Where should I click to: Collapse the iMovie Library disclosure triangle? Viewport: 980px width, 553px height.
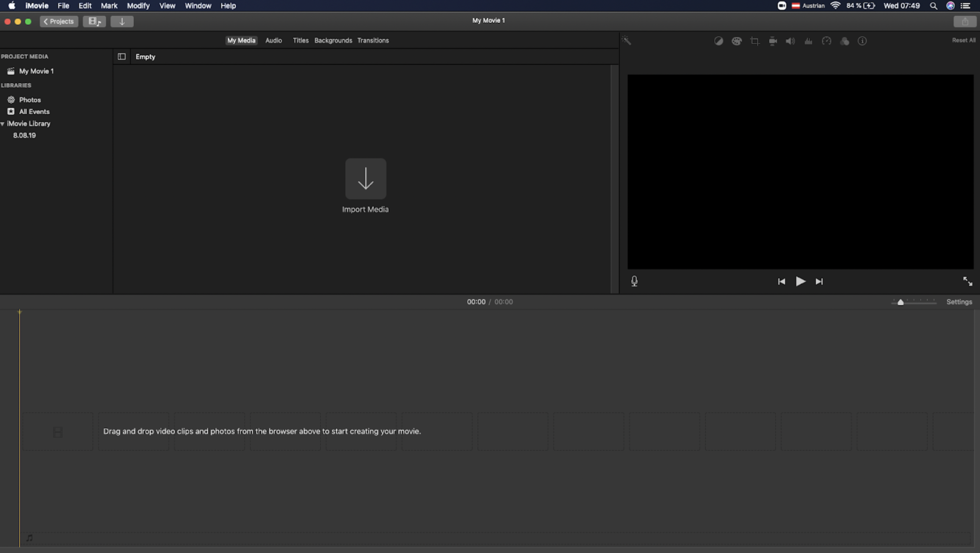tap(3, 123)
